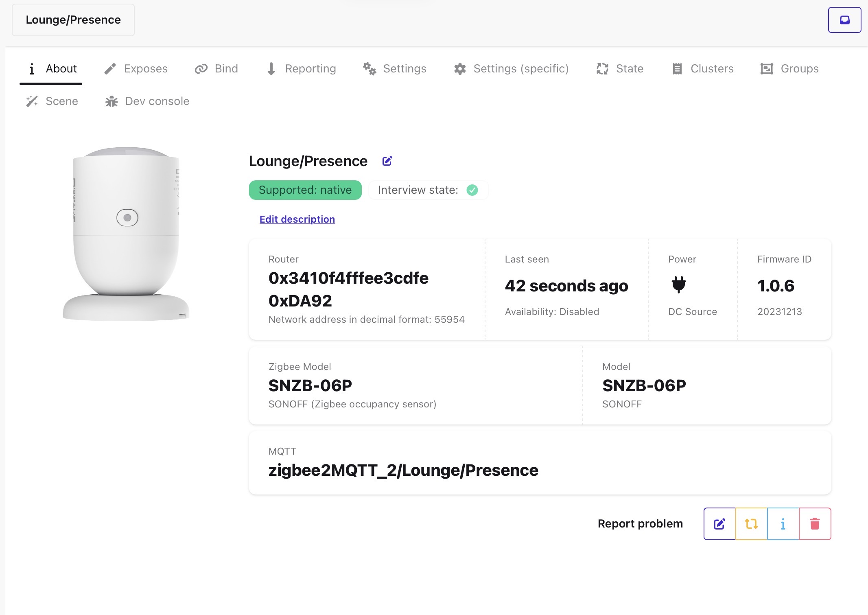Switch to the Bind tab
Image resolution: width=868 pixels, height=615 pixels.
click(x=216, y=68)
